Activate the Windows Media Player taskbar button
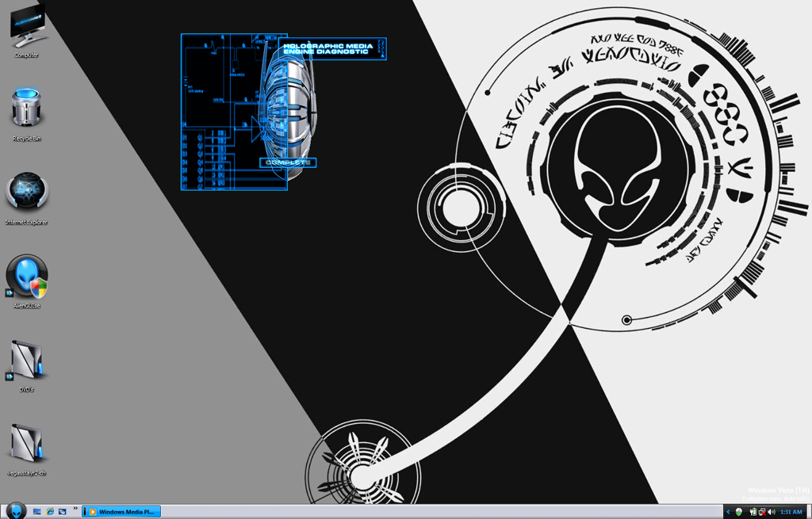The height and width of the screenshot is (519, 812). coord(122,512)
